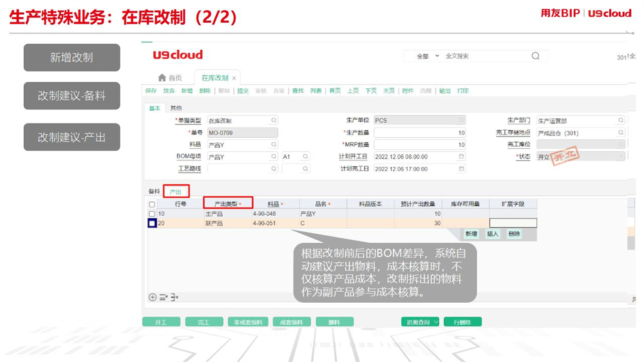The height and width of the screenshot is (362, 644).
Task: Click the add row plus icon below grid
Action: click(153, 297)
